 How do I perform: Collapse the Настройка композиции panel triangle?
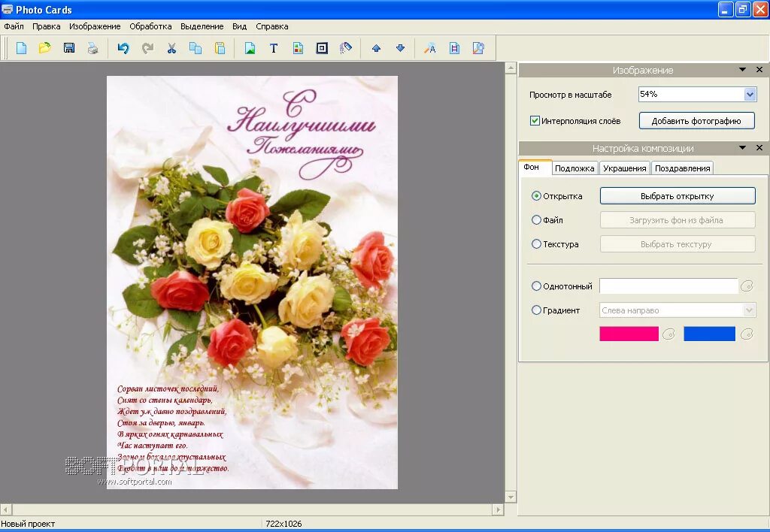click(742, 148)
